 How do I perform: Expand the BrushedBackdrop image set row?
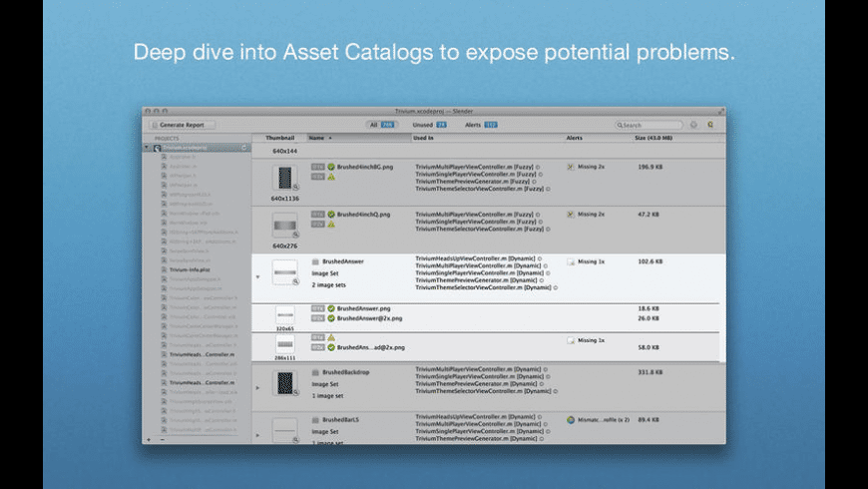point(257,387)
